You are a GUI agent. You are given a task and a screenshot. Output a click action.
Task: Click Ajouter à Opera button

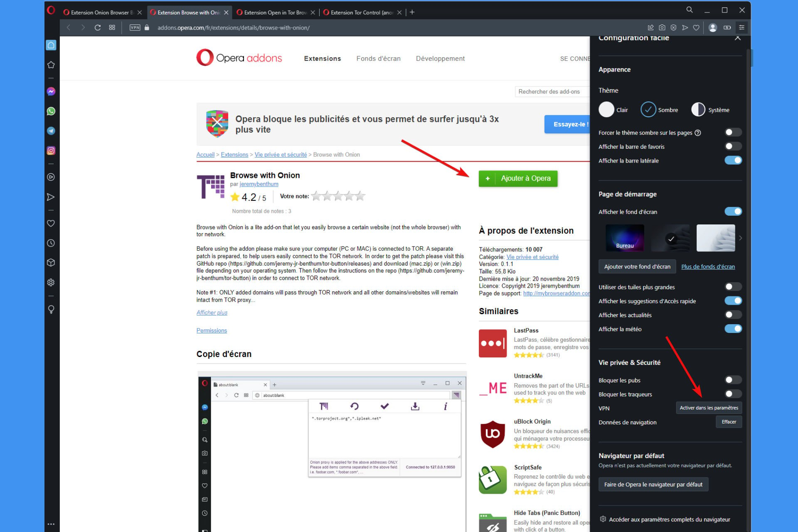(517, 178)
